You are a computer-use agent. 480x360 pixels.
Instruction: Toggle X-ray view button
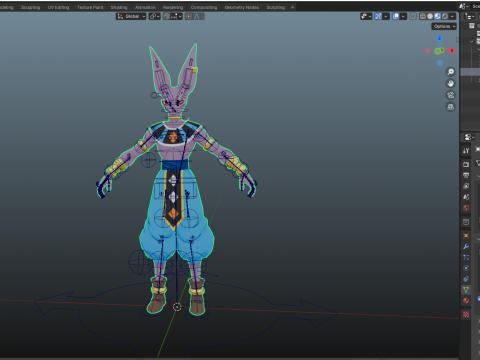pyautogui.click(x=413, y=16)
